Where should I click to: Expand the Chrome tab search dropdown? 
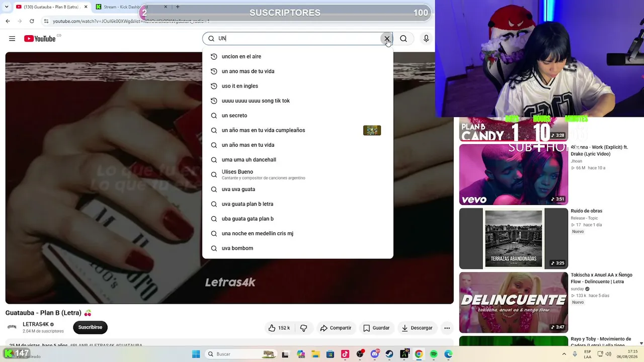point(6,7)
